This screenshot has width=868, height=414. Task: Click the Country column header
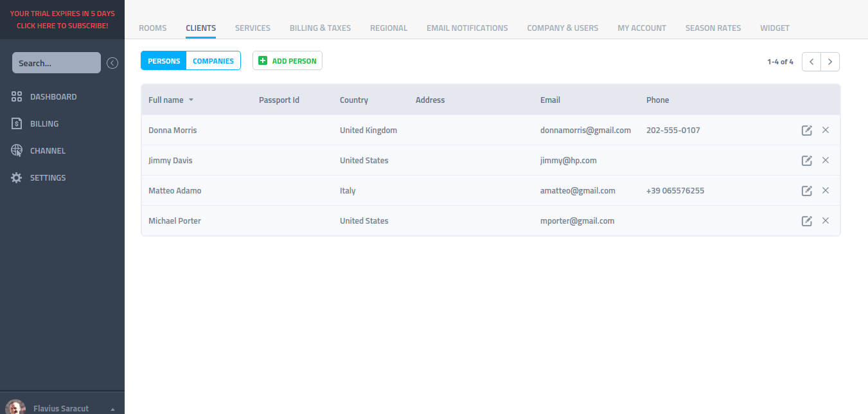point(354,100)
